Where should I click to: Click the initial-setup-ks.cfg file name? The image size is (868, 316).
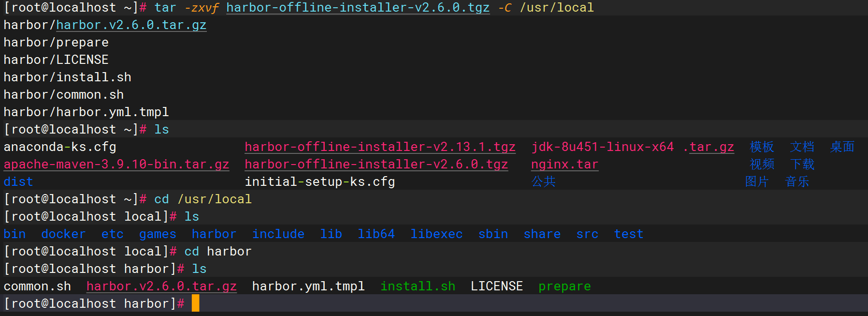point(320,181)
